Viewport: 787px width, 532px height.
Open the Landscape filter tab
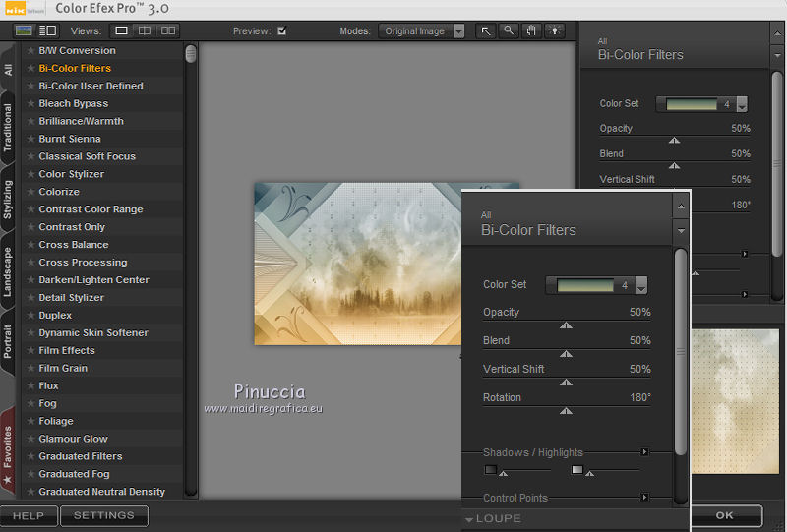[x=8, y=270]
